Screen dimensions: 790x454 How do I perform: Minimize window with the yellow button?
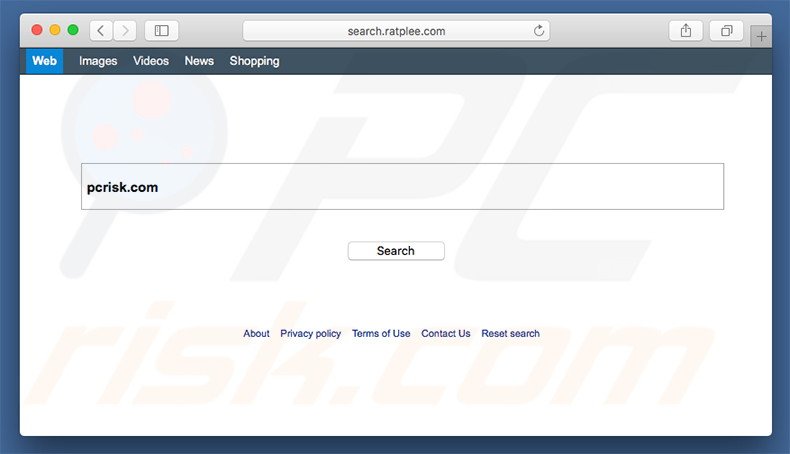55,30
